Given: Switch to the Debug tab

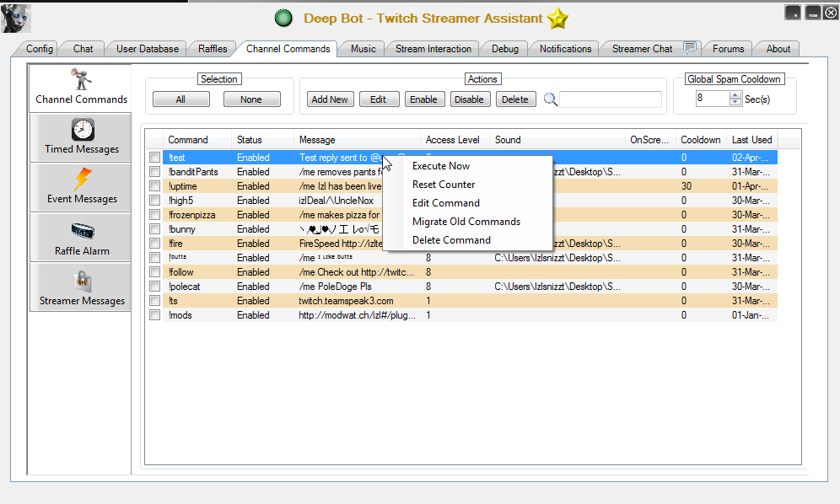Looking at the screenshot, I should click(x=505, y=49).
